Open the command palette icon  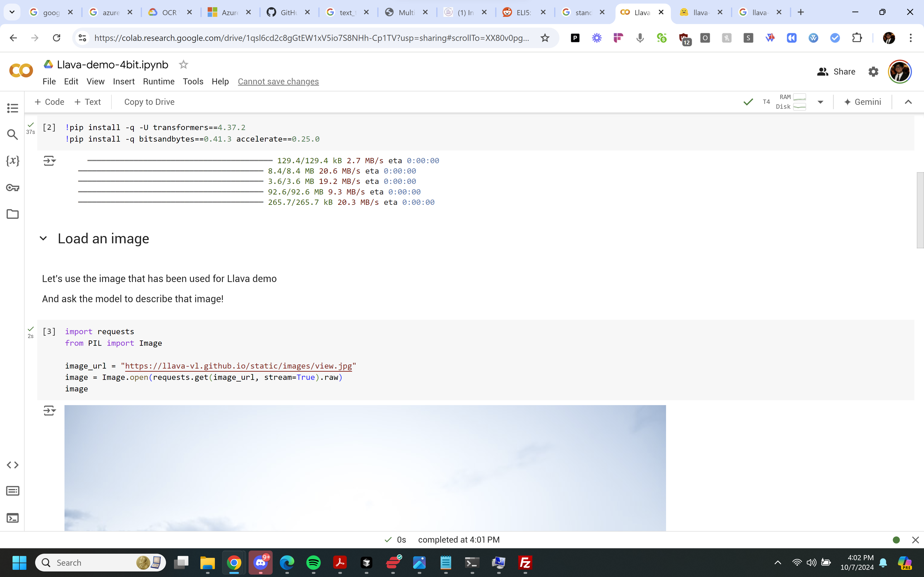click(13, 491)
